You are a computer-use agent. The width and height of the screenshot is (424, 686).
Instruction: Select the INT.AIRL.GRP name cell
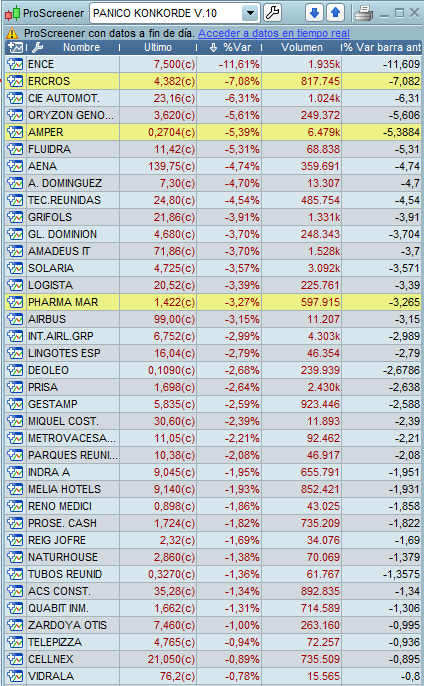coord(73,336)
